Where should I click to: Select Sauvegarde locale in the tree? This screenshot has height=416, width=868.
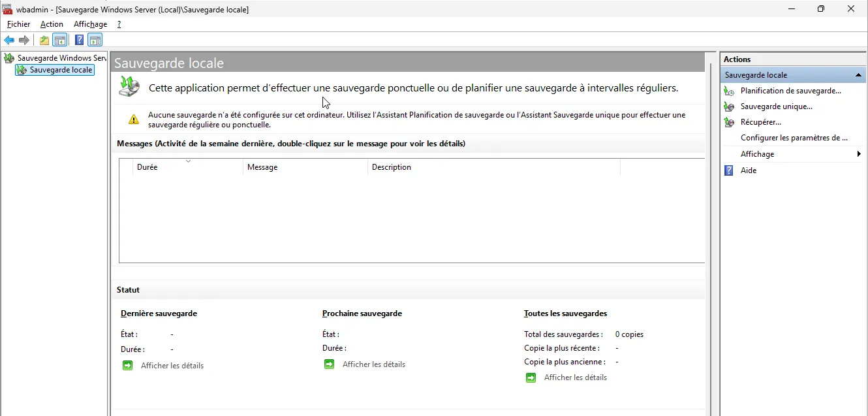(61, 70)
